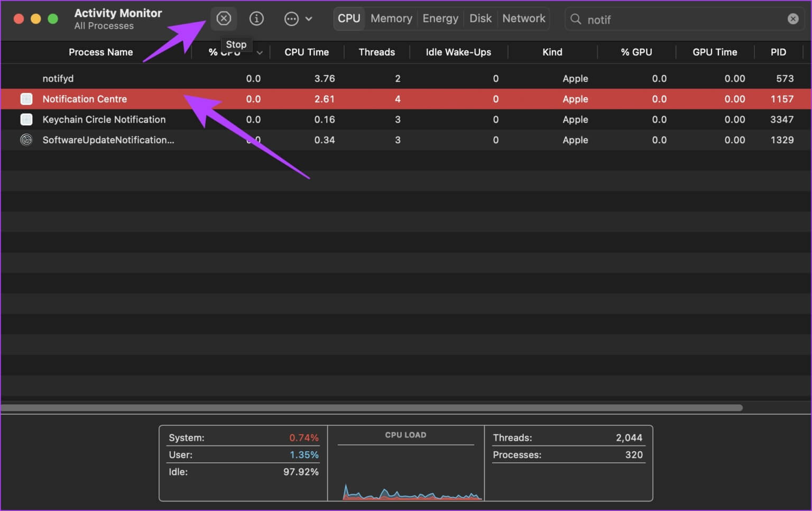Screen dimensions: 812x511
Task: Click CPU Time value 0.16
Action: click(x=325, y=120)
